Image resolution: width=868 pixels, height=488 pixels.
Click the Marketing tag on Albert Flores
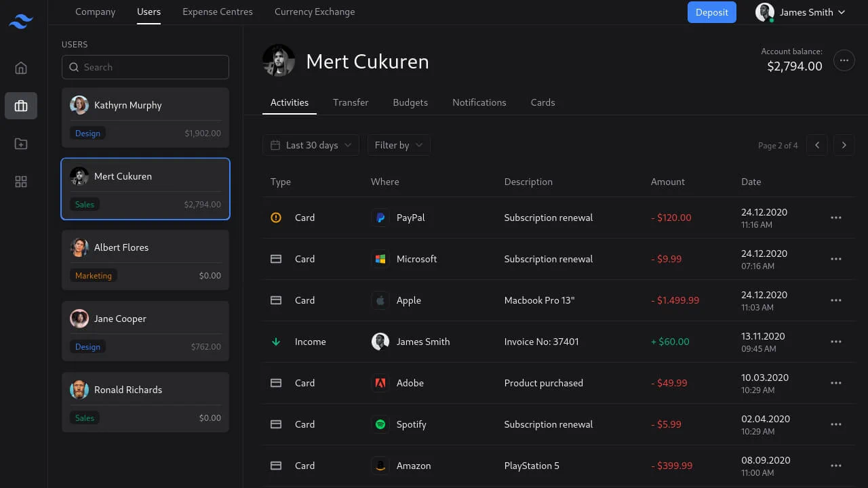coord(94,276)
